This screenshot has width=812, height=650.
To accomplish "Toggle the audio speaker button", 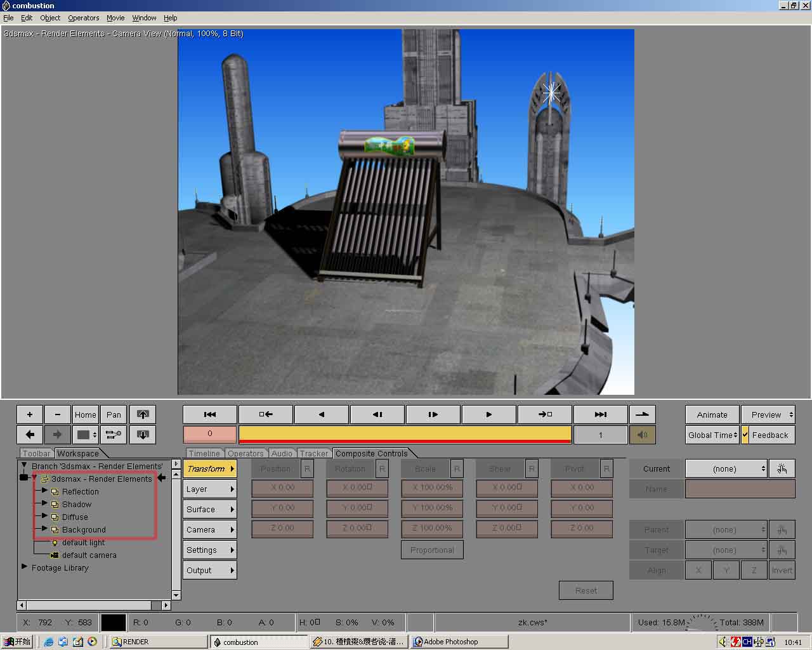I will 642,435.
